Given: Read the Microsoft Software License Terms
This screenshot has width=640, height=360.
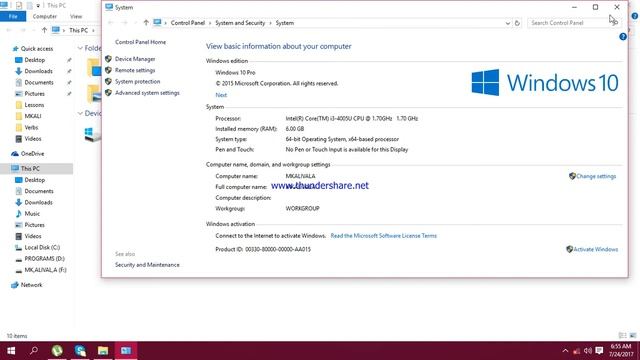Looking at the screenshot, I should [383, 236].
